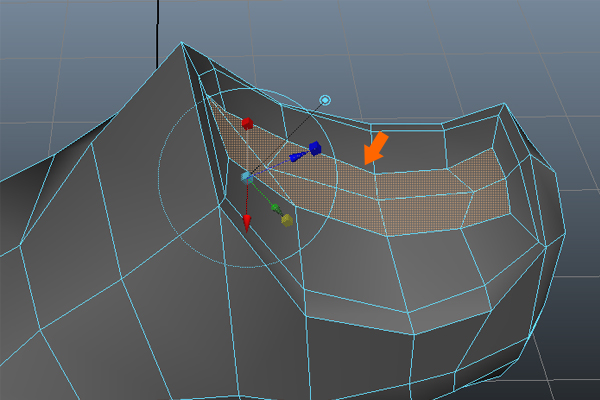Viewport: 600px width, 400px height.
Task: Click the small circular handle on black line
Action: tap(325, 100)
